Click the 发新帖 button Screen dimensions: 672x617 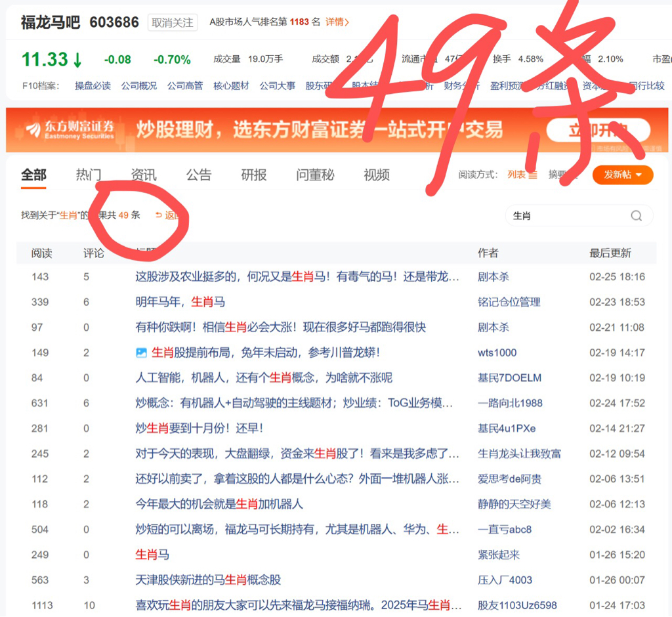point(623,175)
